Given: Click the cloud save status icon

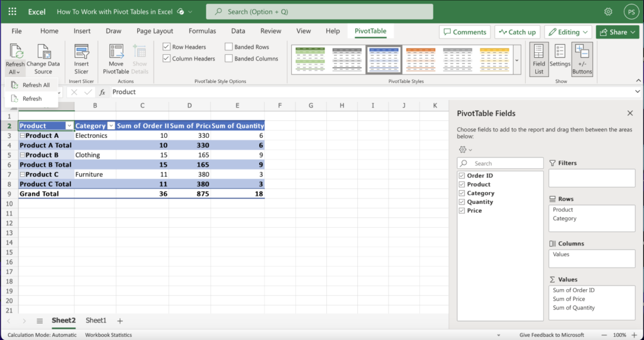Looking at the screenshot, I should coord(180,11).
